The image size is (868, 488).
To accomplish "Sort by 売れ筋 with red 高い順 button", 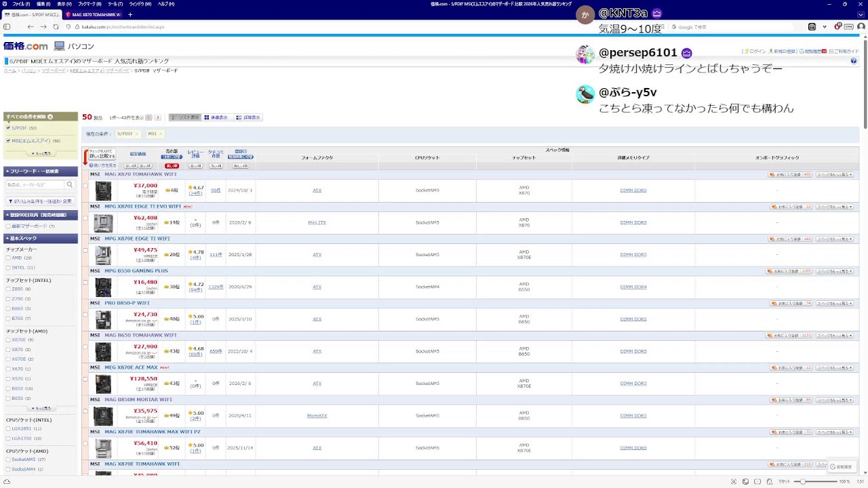I will 172,165.
